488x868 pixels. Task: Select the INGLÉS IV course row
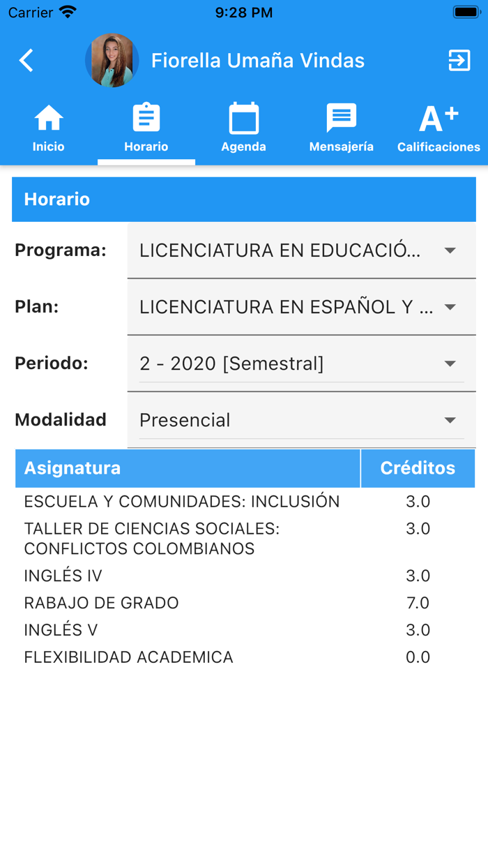click(63, 576)
